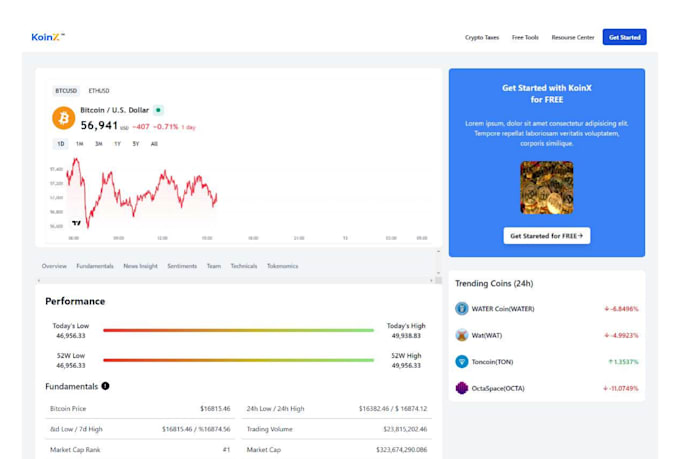Select the BTCUSD chart tab
Viewport: 680px width, 459px height.
pyautogui.click(x=66, y=91)
